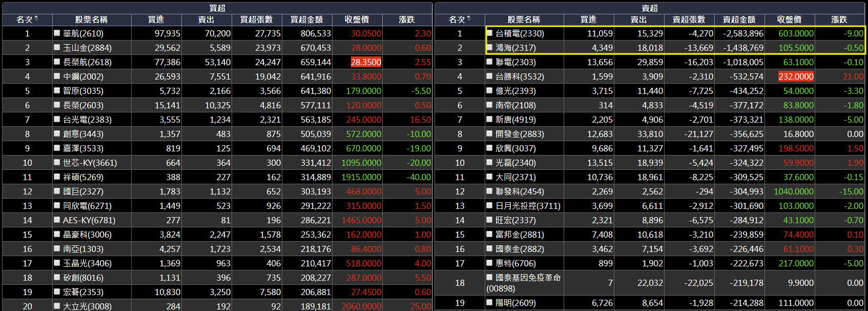Check the box beside 鴻海(2317)
Viewport: 868px width, 311px height.
pyautogui.click(x=489, y=47)
